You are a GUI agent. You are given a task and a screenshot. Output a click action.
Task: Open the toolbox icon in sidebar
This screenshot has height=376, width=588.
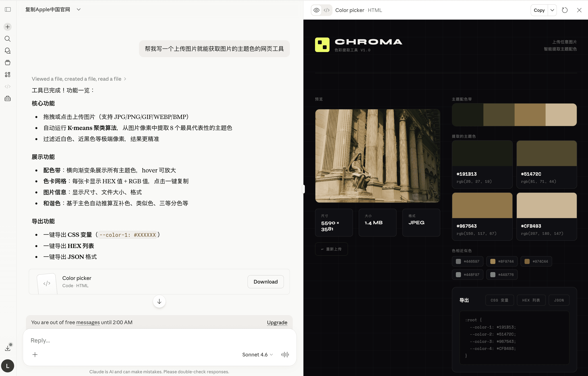[x=8, y=99]
